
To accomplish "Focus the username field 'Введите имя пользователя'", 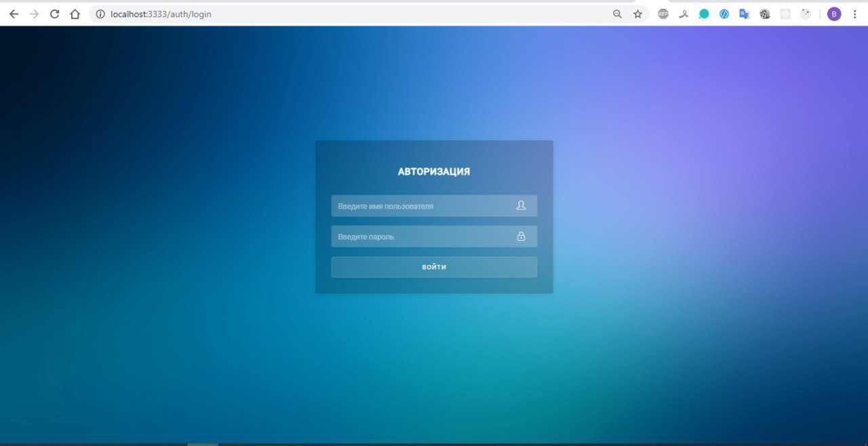I will point(434,206).
